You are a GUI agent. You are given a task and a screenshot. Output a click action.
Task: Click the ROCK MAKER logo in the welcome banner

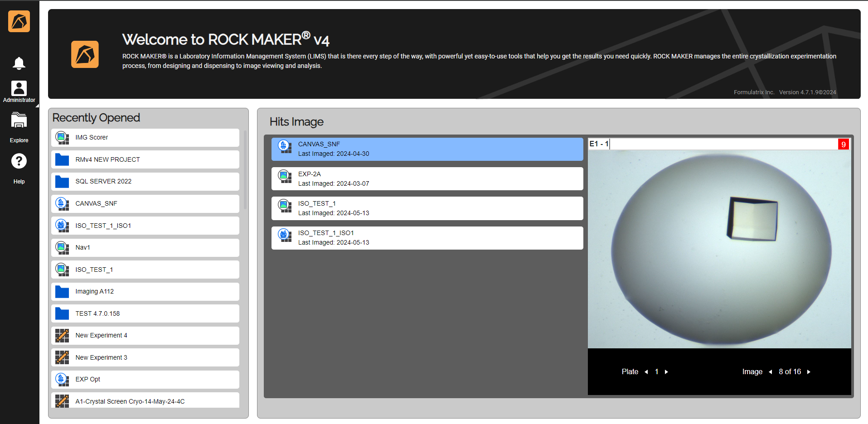click(85, 54)
